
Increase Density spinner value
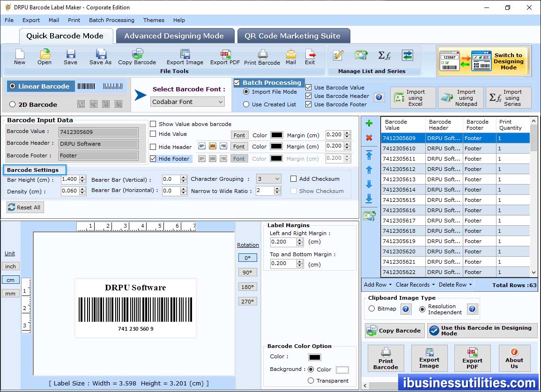tap(82, 189)
